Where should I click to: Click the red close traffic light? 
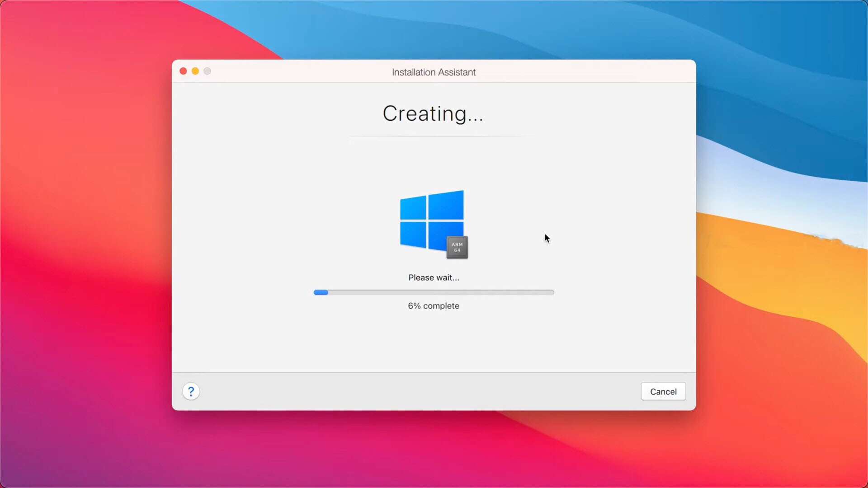tap(183, 71)
